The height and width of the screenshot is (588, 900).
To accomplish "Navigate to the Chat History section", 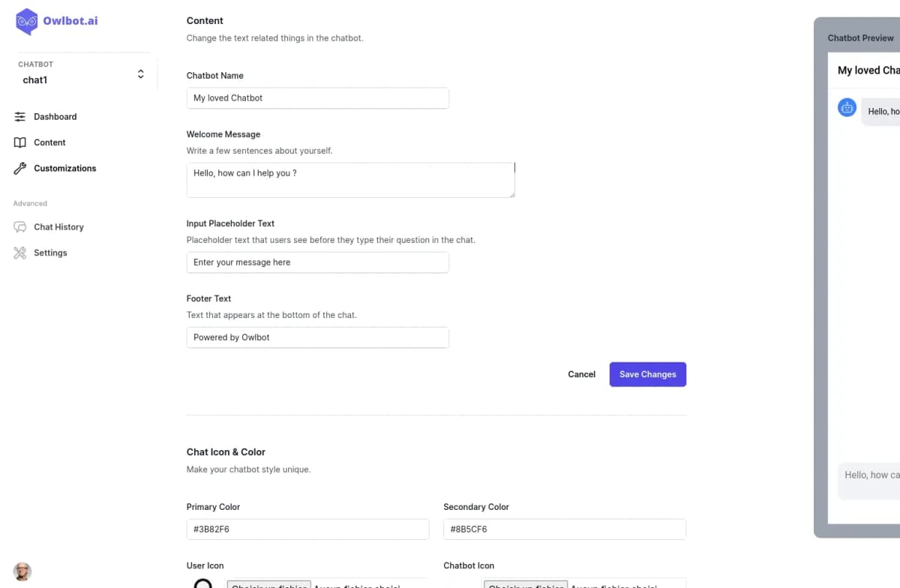I will click(x=58, y=226).
